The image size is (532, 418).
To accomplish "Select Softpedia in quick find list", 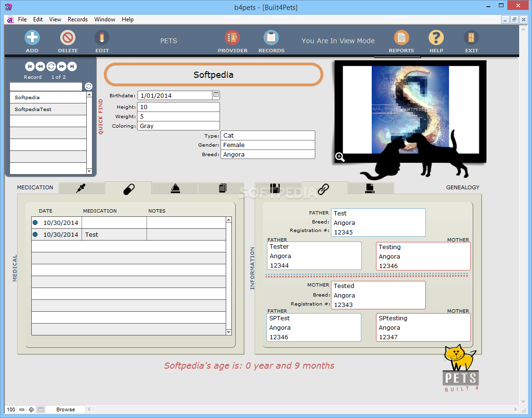I will click(x=48, y=97).
